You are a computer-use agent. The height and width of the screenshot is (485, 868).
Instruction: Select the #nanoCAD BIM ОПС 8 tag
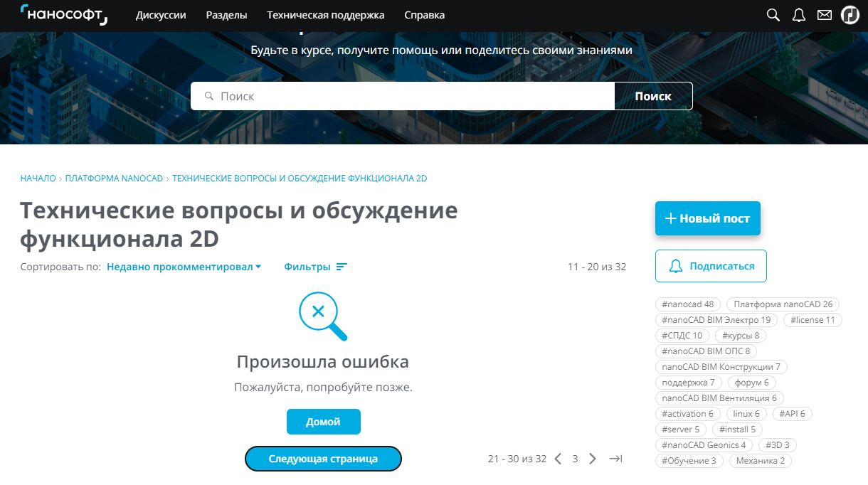706,351
